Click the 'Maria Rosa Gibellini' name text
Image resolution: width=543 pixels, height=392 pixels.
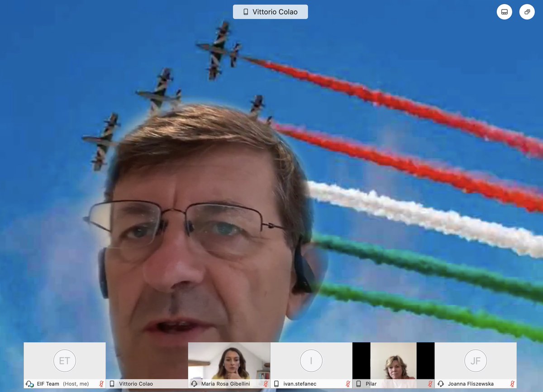pos(226,384)
